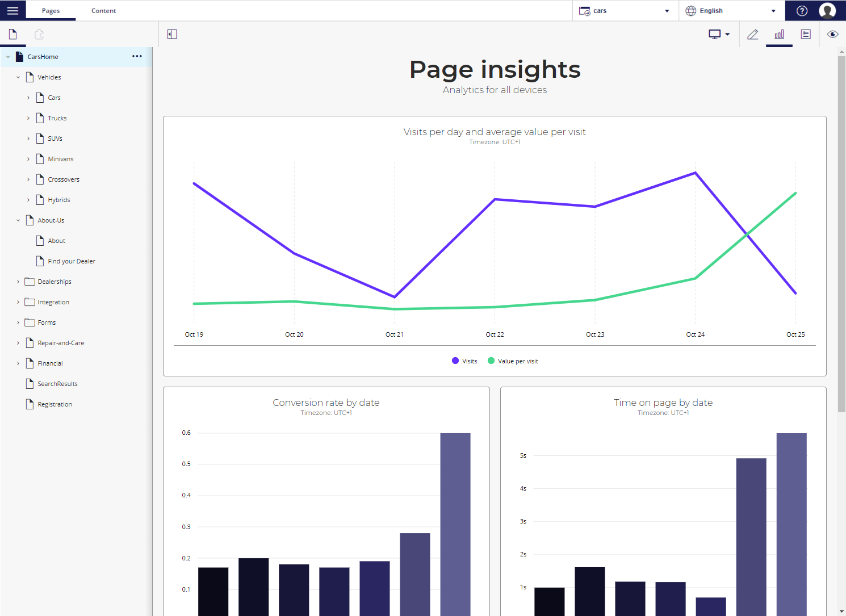Open the hamburger main menu

[12, 11]
